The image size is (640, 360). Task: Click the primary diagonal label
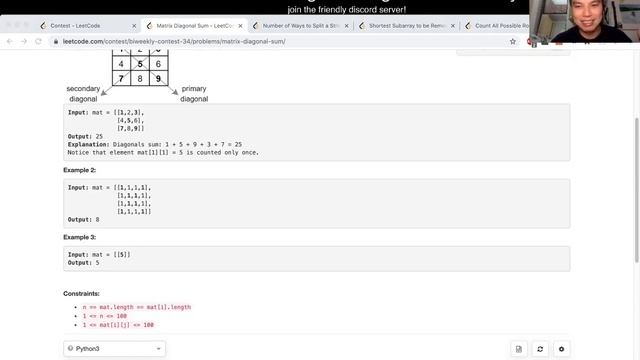(194, 93)
